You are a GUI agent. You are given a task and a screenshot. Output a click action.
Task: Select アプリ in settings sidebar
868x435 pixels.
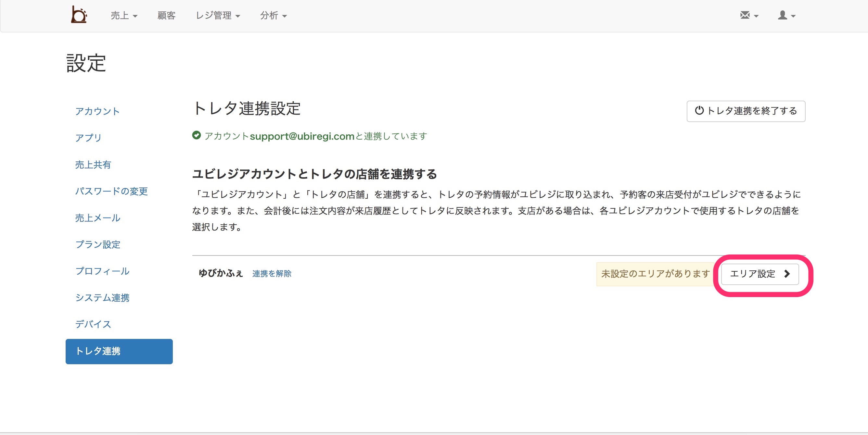click(x=88, y=138)
